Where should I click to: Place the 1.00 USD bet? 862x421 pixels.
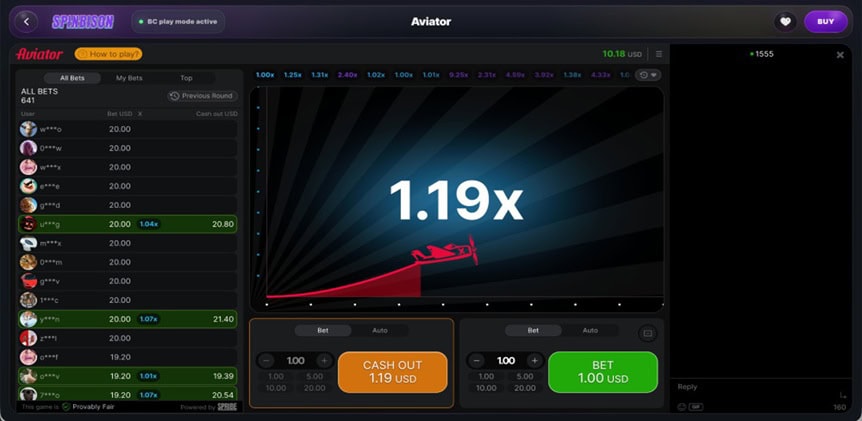tap(603, 372)
